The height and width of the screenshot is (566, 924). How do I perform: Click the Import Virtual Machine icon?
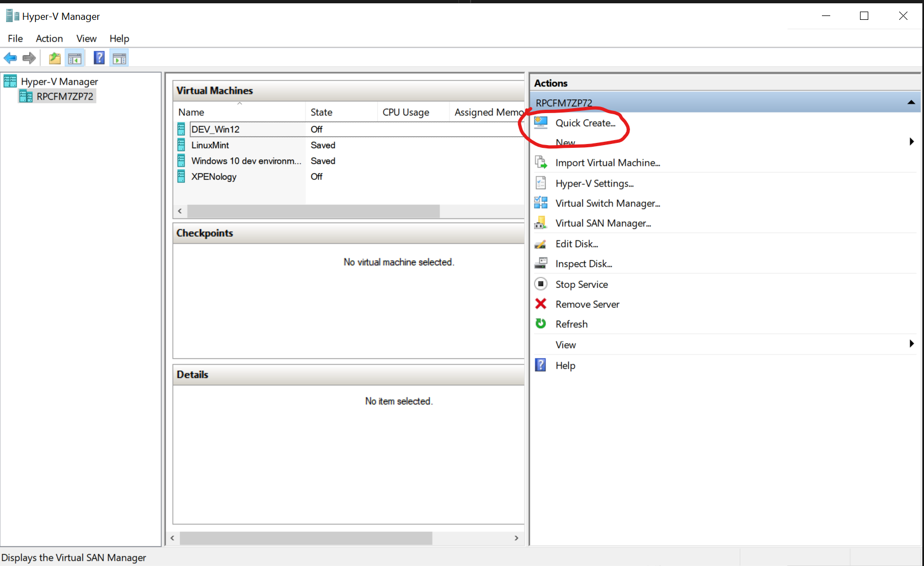pos(541,162)
